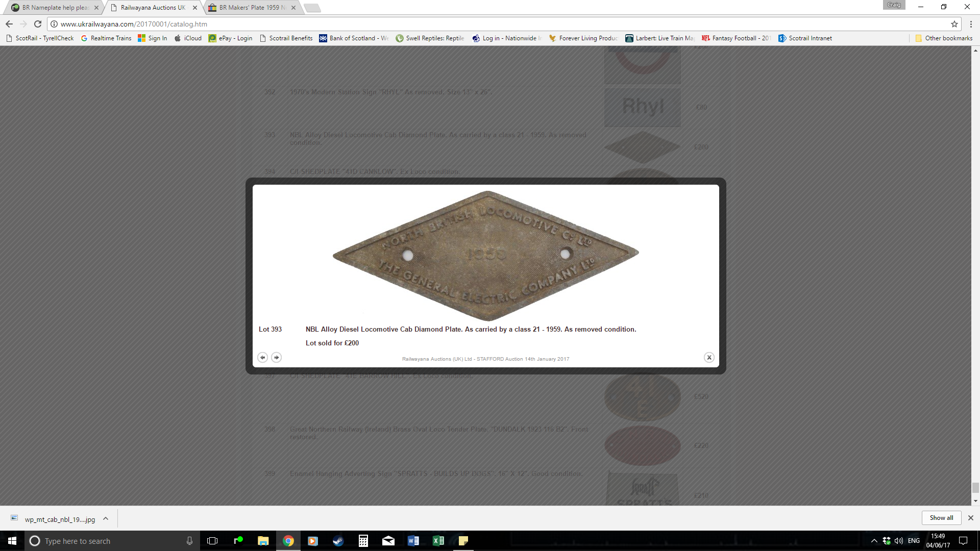Open ScotRail - TyrellCheck bookmark
Screen dimensions: 980x551
40,38
